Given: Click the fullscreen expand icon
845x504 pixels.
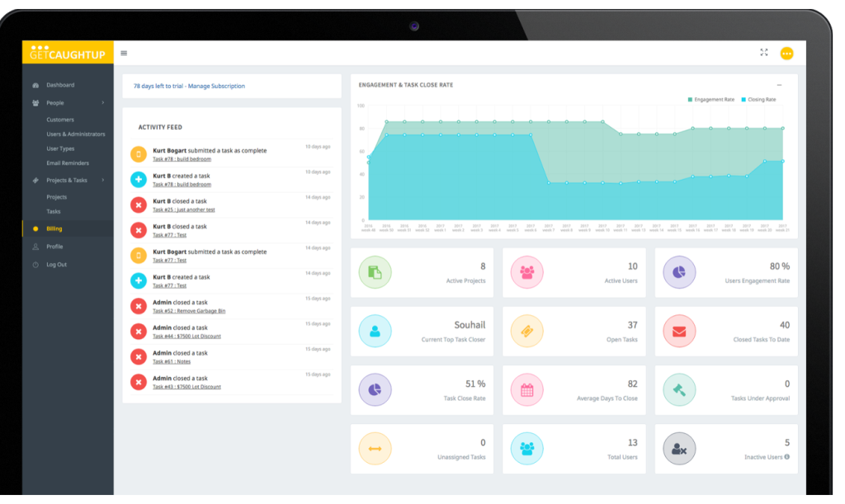Looking at the screenshot, I should [763, 53].
